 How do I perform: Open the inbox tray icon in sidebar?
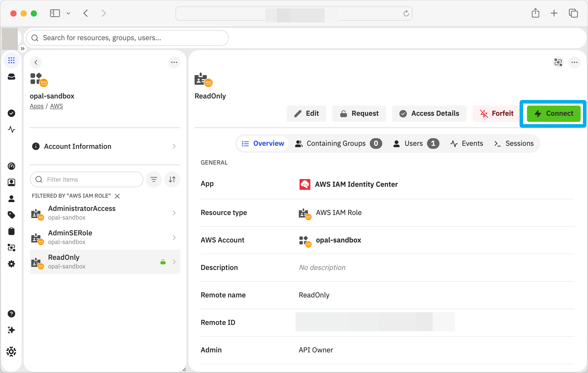[11, 77]
